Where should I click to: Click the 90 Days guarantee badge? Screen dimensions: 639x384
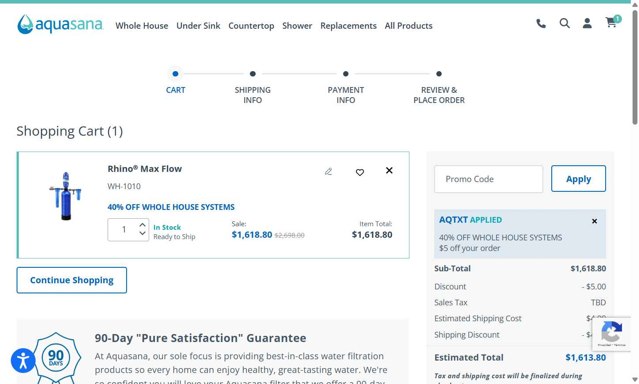pos(56,358)
